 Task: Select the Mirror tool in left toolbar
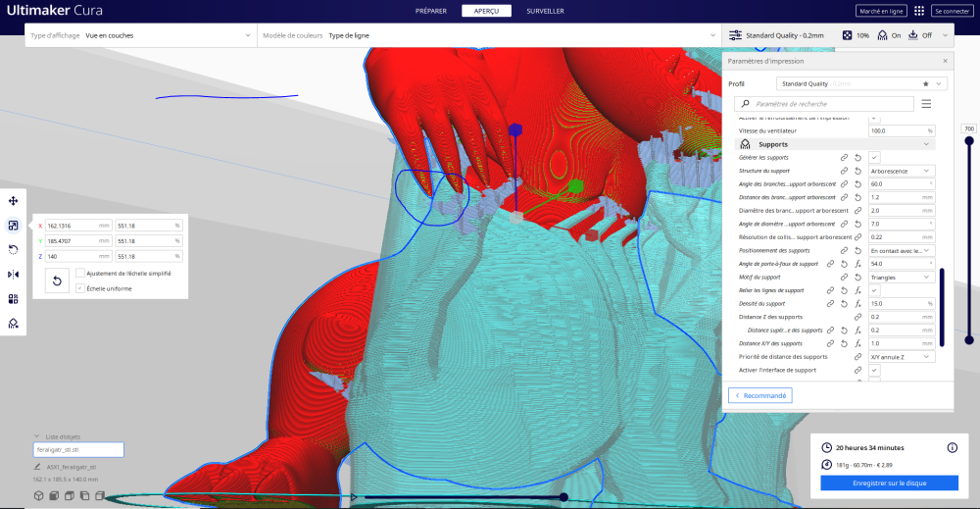tap(13, 274)
